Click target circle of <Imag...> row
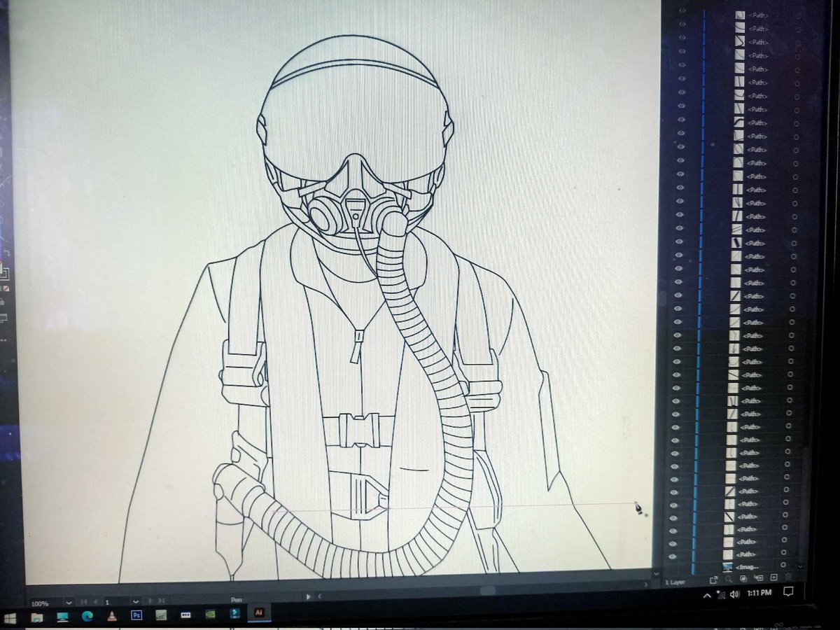 tap(783, 564)
